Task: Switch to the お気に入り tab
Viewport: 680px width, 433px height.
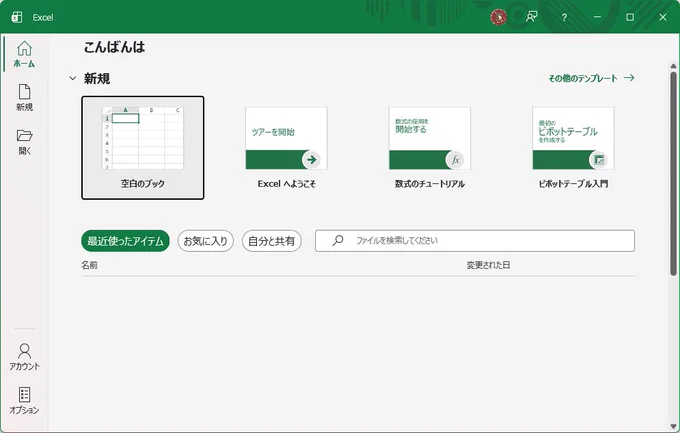Action: pos(206,241)
